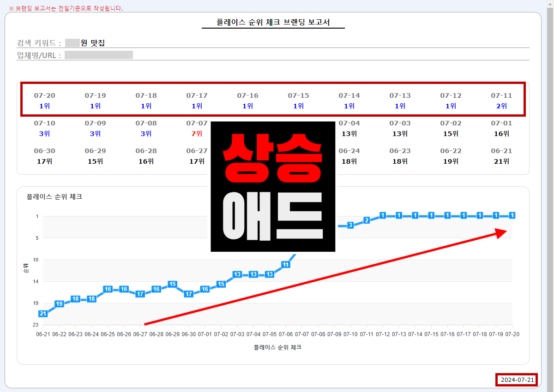Click the notice '브랜딩 보고서는 전일기준으로 작성됩니다'
554x392 pixels.
[x=69, y=8]
